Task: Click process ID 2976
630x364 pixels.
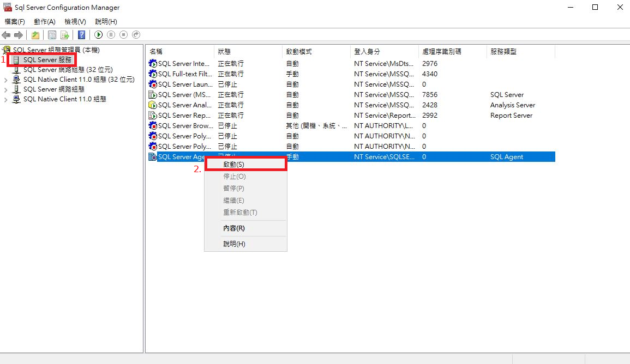Action: tap(430, 63)
